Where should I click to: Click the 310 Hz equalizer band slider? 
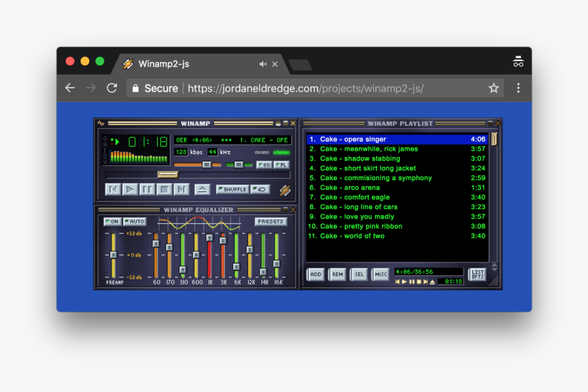(x=183, y=270)
